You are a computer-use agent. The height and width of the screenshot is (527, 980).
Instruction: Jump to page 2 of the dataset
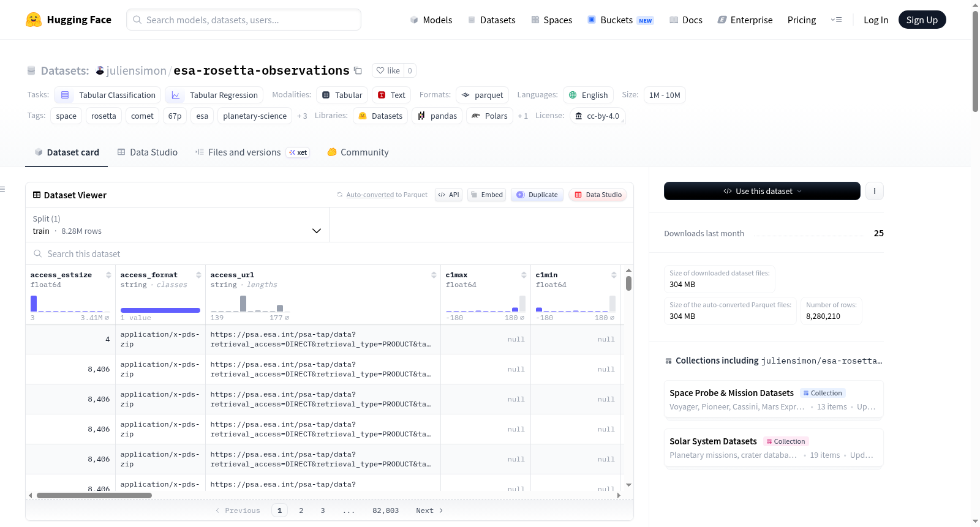coord(301,510)
